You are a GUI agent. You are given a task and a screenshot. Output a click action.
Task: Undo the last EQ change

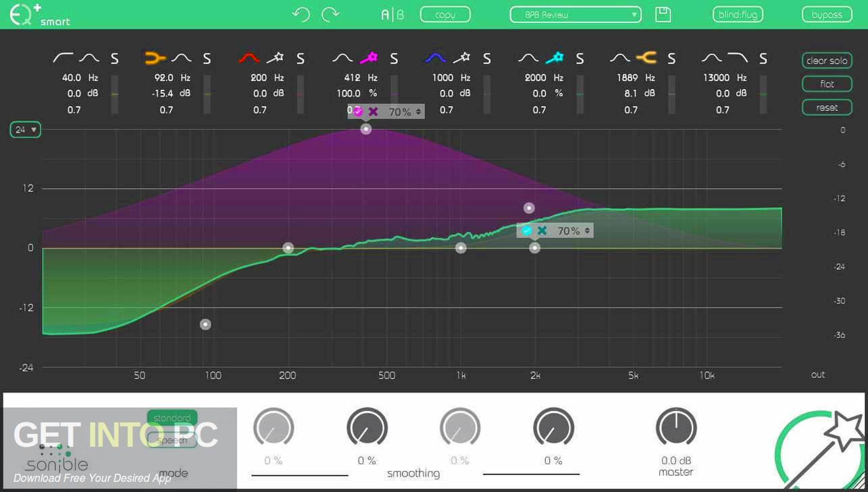click(301, 14)
